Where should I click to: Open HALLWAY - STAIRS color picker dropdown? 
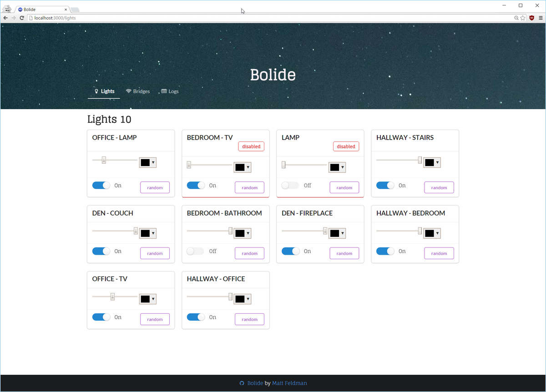click(432, 162)
